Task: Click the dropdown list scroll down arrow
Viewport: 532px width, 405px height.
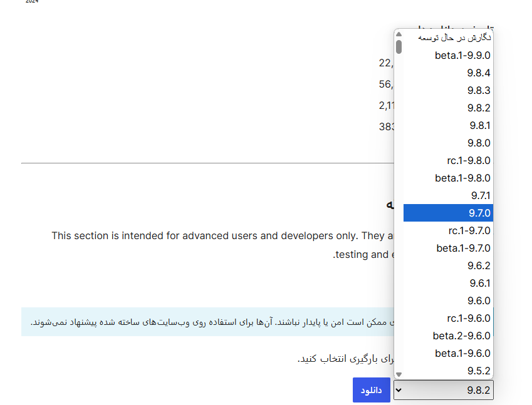Action: (x=399, y=374)
